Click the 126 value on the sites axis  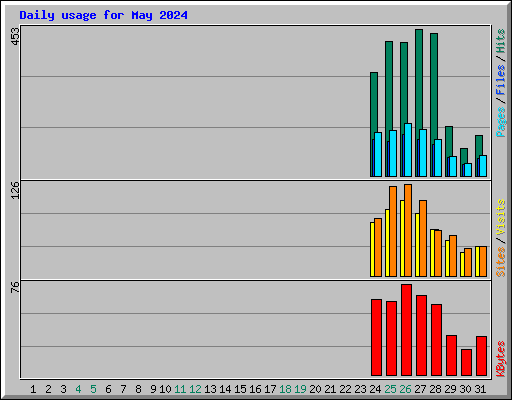[15, 190]
